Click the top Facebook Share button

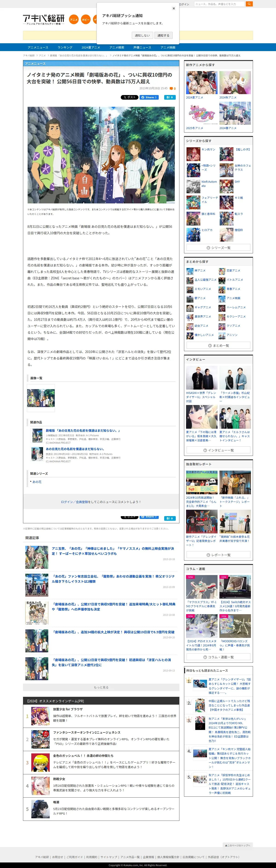149,97
